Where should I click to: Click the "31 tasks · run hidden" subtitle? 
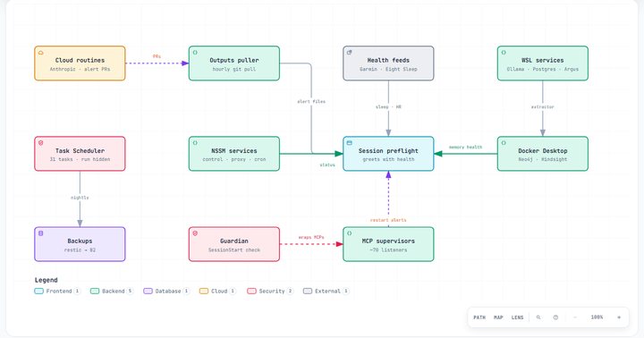(80, 159)
